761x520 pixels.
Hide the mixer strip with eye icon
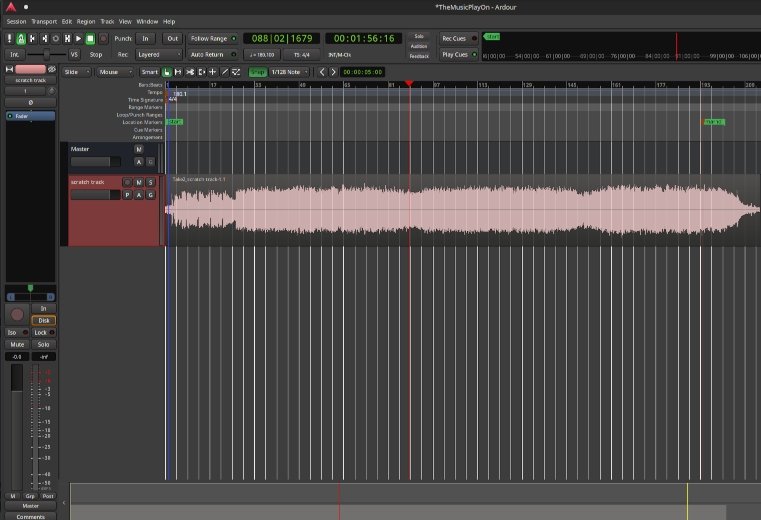tap(51, 69)
